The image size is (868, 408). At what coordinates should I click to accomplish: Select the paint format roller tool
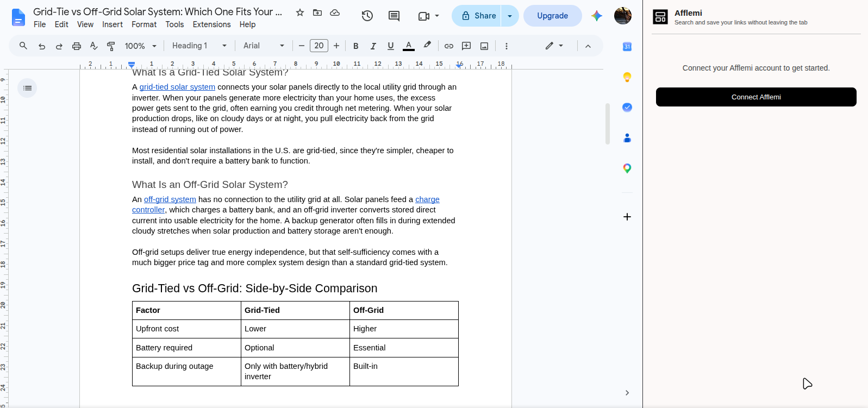(x=111, y=46)
